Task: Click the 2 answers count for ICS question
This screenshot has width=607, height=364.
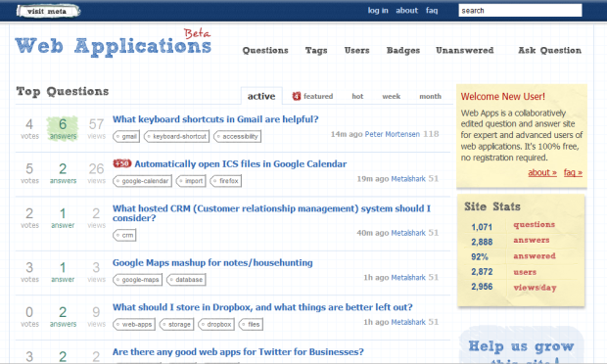Action: click(x=63, y=173)
